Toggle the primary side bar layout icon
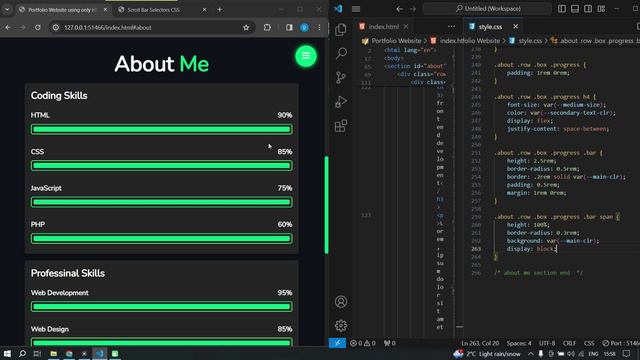This screenshot has width=640, height=360. click(x=562, y=9)
